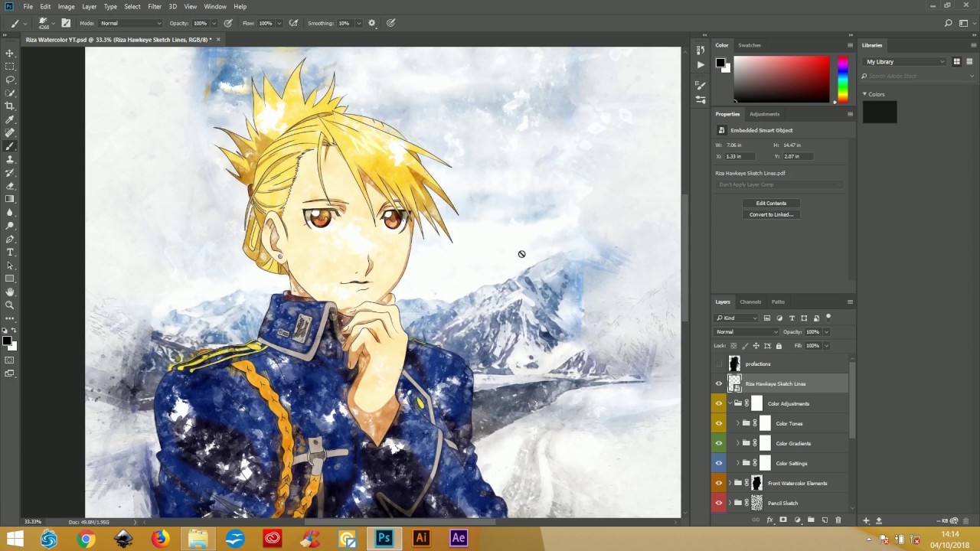Select the Eraser tool
Screen dimensions: 980x551
point(10,186)
